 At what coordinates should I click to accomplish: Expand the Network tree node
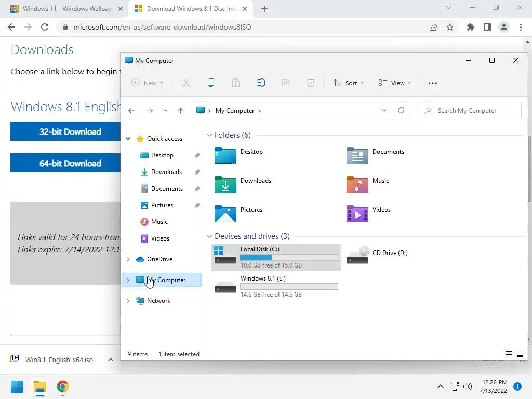pos(128,301)
